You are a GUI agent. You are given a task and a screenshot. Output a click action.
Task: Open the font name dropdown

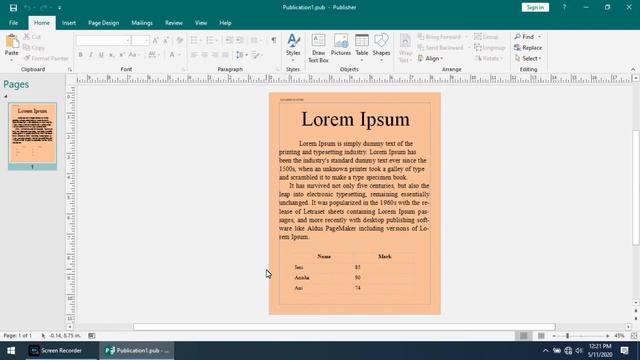pyautogui.click(x=128, y=40)
